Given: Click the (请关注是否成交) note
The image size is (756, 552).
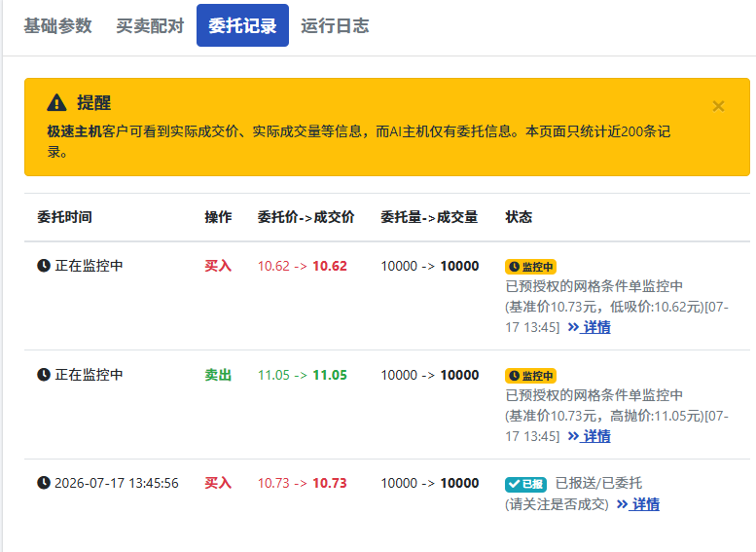Looking at the screenshot, I should pos(557,504).
